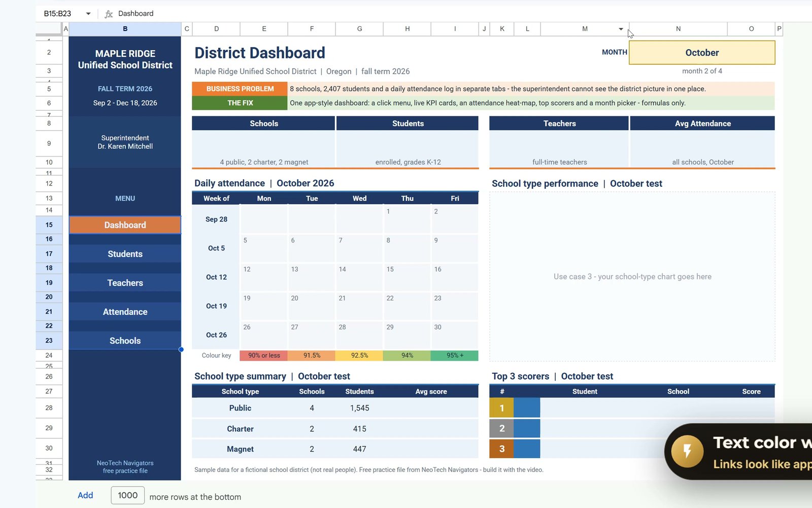The width and height of the screenshot is (812, 508).
Task: Click the bronze rank 3 badge
Action: (501, 449)
